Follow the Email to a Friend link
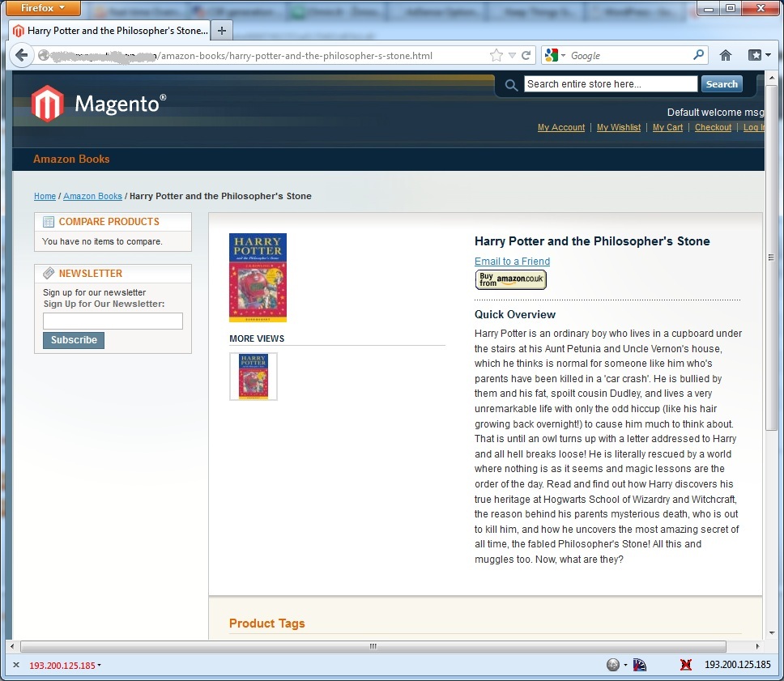784x681 pixels. [x=512, y=261]
